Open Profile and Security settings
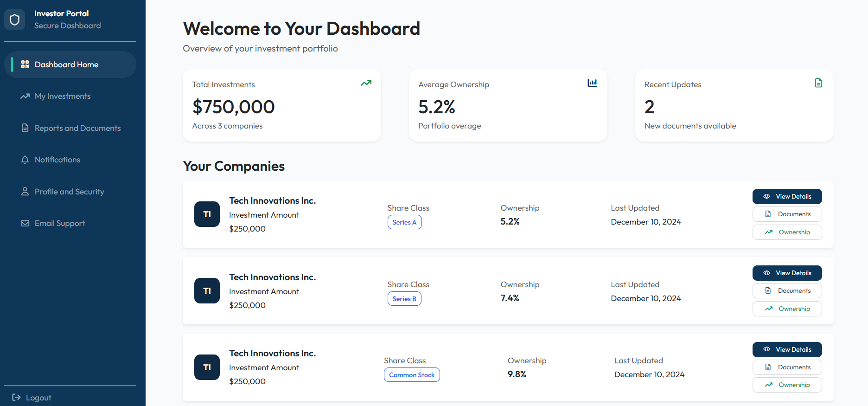 coord(70,192)
